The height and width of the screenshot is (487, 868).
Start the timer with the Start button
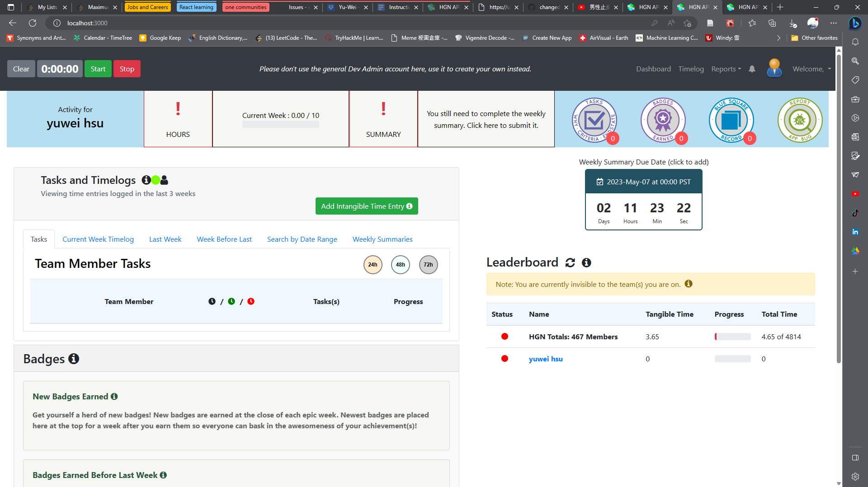click(x=98, y=69)
